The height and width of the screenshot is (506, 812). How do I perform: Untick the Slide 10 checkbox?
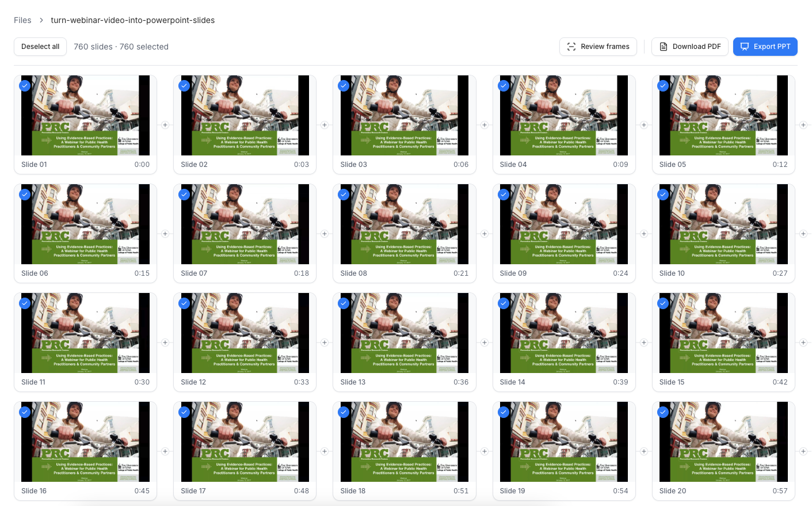pyautogui.click(x=663, y=195)
